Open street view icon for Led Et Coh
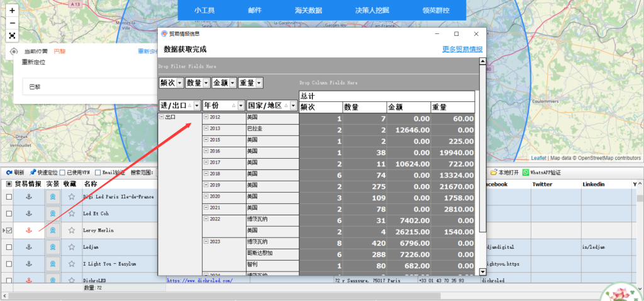Viewport: 644px width, 301px height. point(53,214)
